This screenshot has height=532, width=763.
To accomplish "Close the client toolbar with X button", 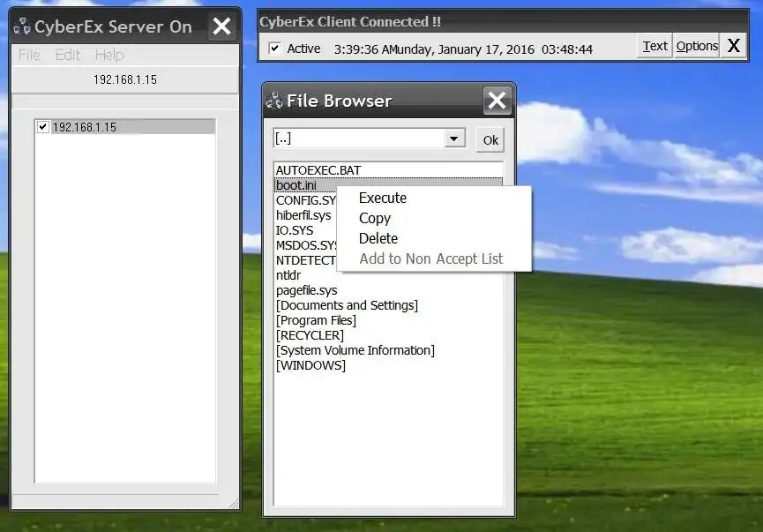I will pyautogui.click(x=733, y=46).
